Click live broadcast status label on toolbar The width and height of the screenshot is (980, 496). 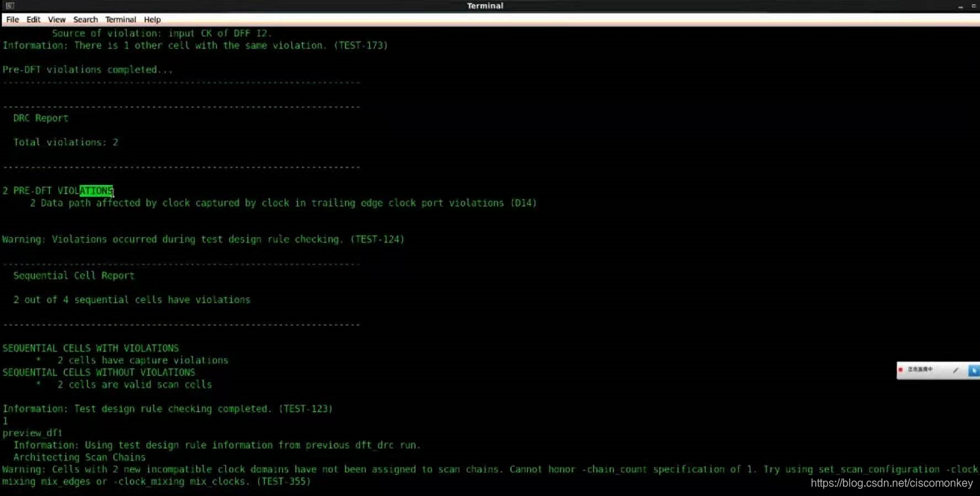(x=920, y=370)
